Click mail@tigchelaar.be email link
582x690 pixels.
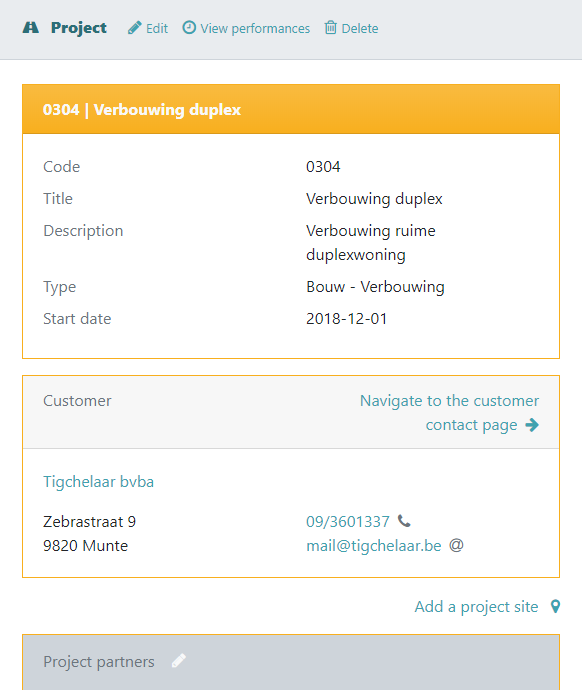(x=374, y=546)
